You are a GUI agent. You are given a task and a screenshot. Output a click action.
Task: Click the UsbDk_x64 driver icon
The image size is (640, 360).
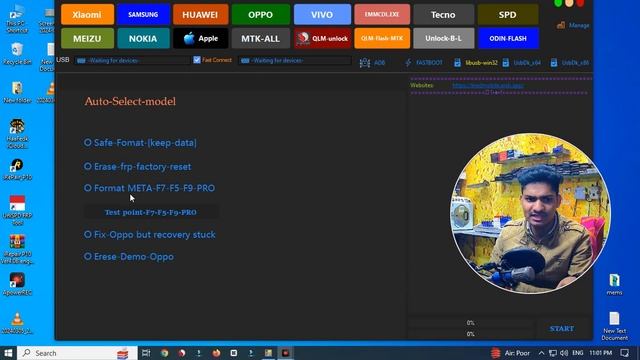click(x=506, y=63)
